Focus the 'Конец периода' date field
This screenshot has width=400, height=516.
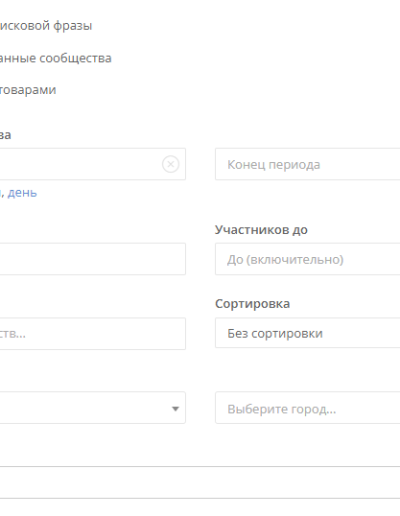point(308,164)
